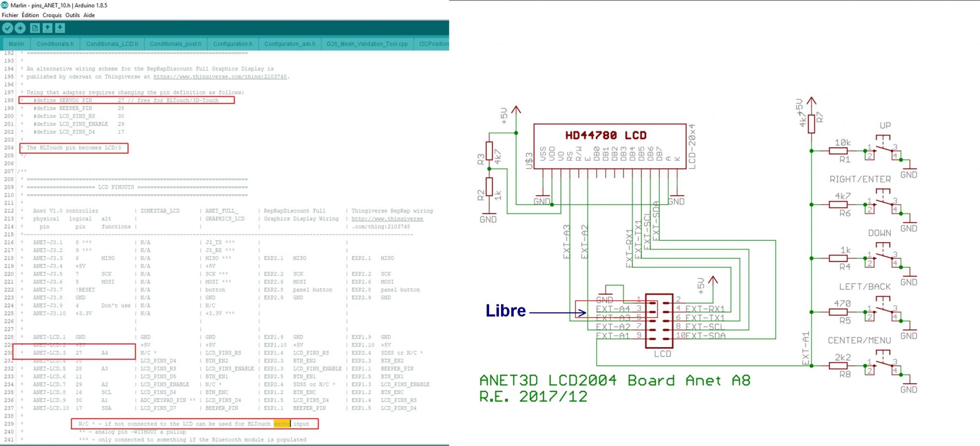
Task: Click the 'RIGHT/ENTER' button label in schematic
Action: coord(860,179)
